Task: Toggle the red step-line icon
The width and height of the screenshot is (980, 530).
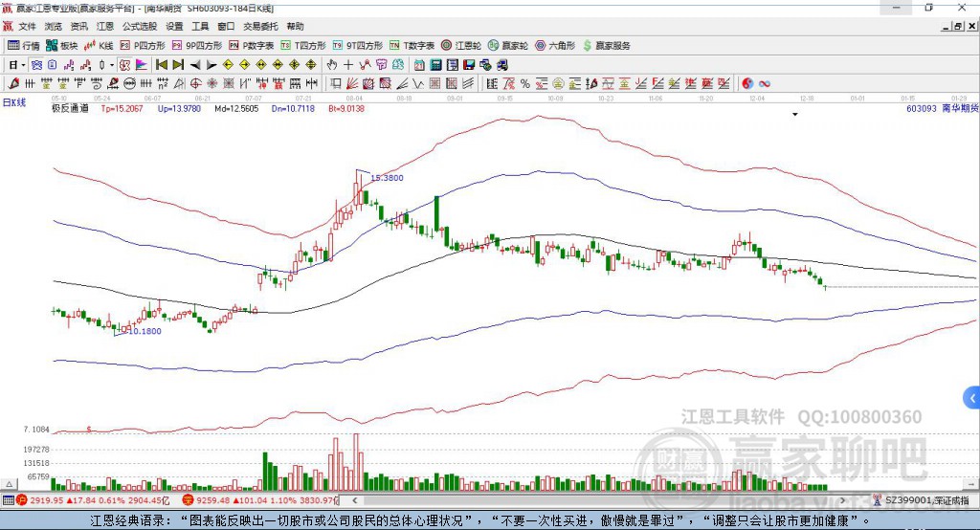Action: pyautogui.click(x=85, y=64)
